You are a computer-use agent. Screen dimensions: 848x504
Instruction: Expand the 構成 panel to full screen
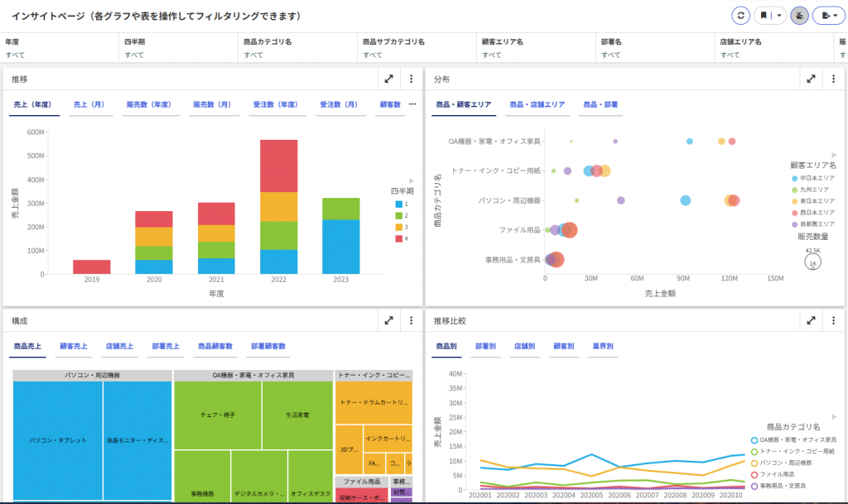click(x=389, y=320)
